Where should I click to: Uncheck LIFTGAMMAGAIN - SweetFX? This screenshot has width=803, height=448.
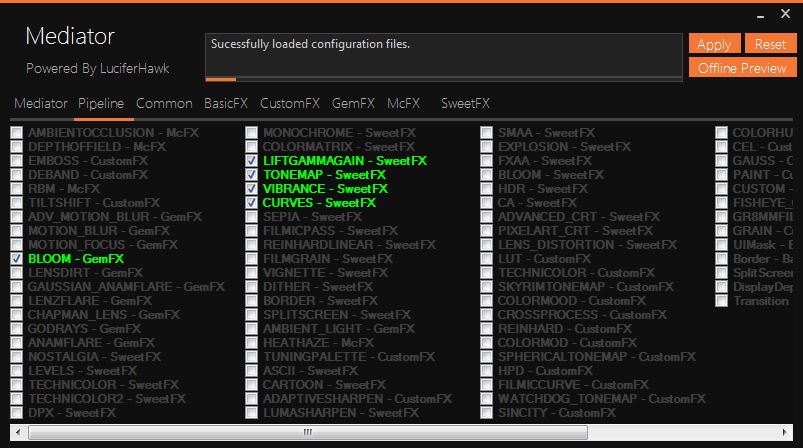251,161
